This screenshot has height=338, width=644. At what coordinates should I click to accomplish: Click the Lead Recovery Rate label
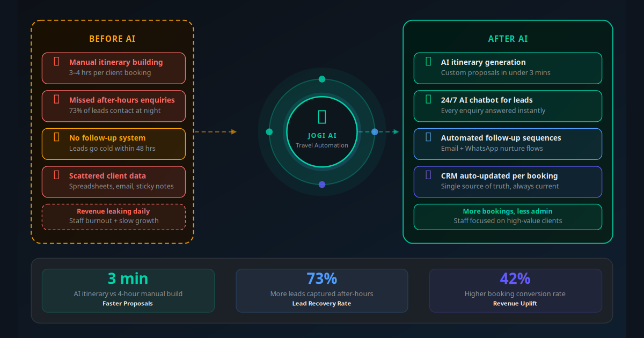click(322, 304)
